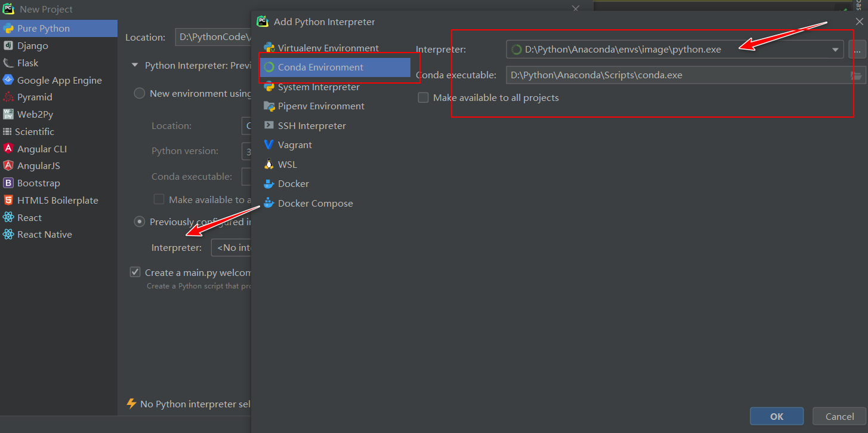Click the Bootstrap icon

click(8, 183)
